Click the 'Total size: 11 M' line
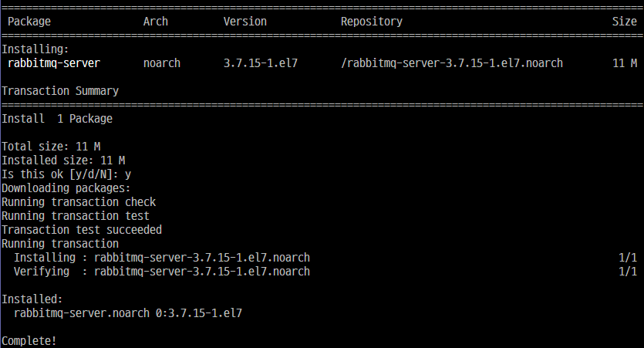The height and width of the screenshot is (348, 644). (51, 147)
